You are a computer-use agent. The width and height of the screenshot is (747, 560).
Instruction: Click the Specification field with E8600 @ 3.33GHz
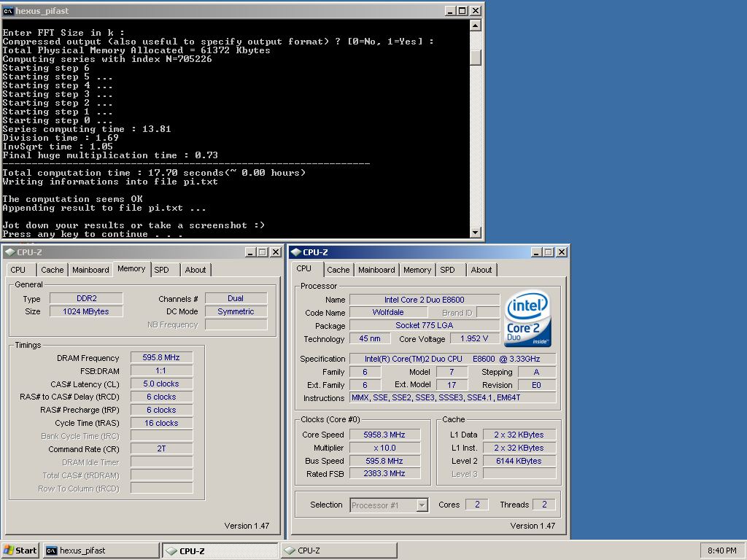pyautogui.click(x=452, y=359)
